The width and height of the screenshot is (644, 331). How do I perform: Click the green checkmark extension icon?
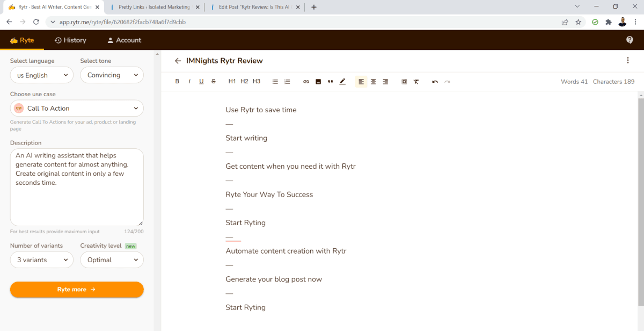click(x=595, y=22)
